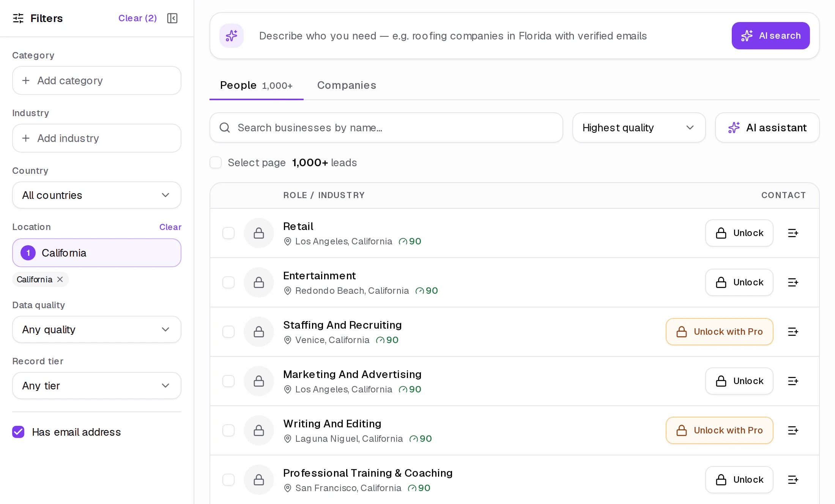Add Marketing And Advertising row to list
The image size is (835, 504).
coord(793,381)
